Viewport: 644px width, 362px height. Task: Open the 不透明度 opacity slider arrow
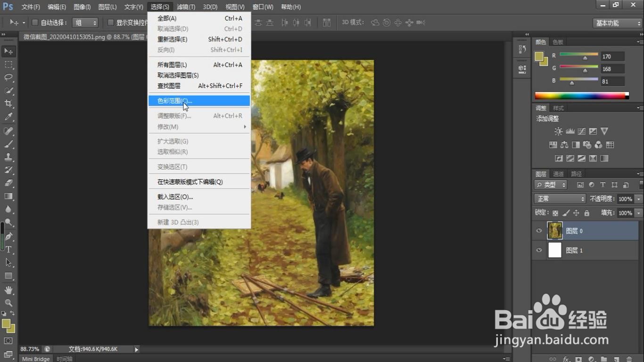coord(639,199)
